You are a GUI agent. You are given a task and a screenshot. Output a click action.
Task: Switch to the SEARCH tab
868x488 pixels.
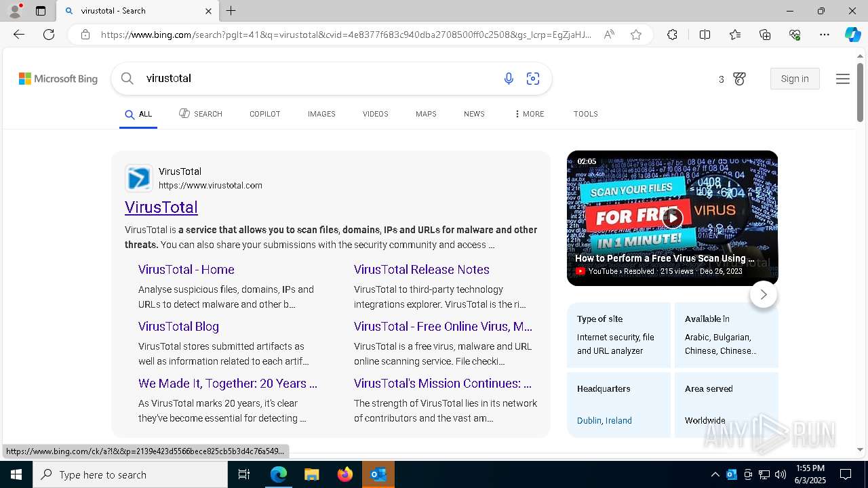(x=201, y=114)
